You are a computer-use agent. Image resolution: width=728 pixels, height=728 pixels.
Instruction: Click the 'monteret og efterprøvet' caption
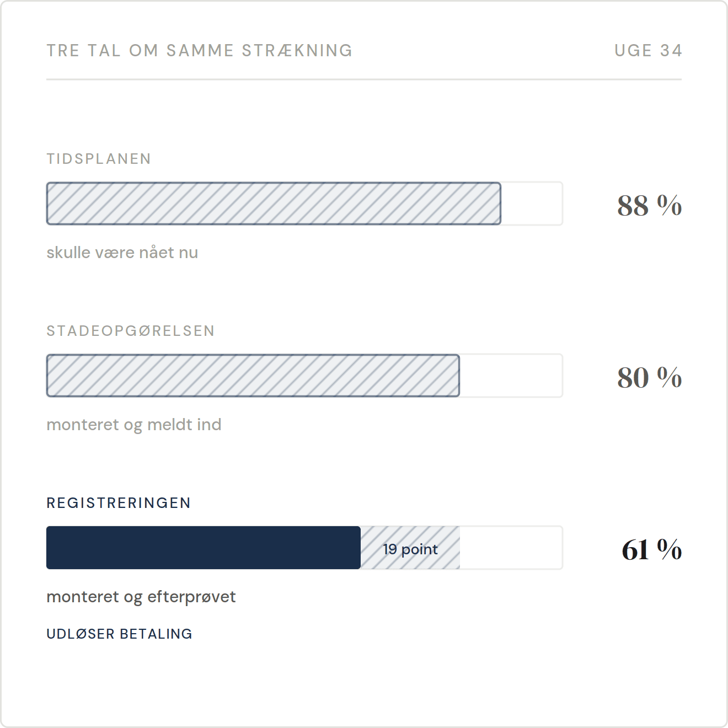click(141, 597)
